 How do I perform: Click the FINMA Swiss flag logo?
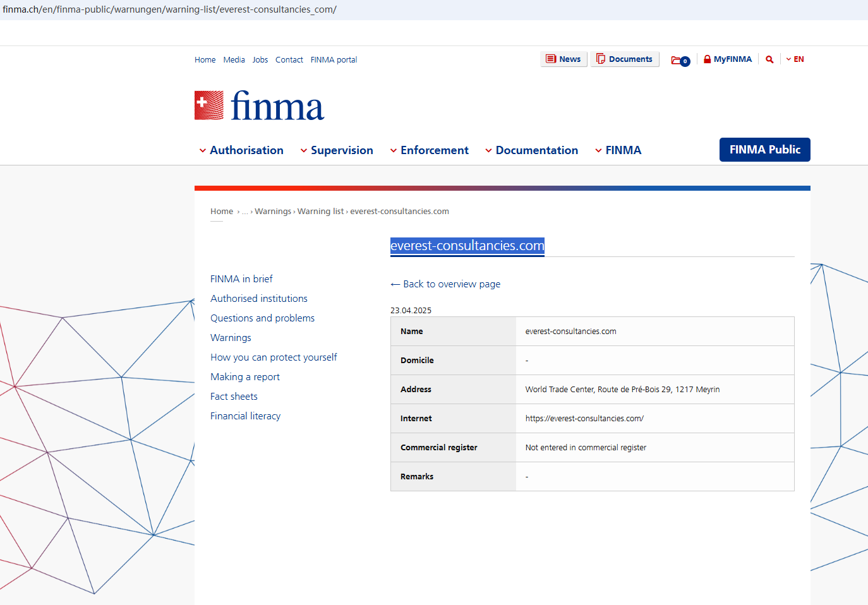click(x=209, y=105)
